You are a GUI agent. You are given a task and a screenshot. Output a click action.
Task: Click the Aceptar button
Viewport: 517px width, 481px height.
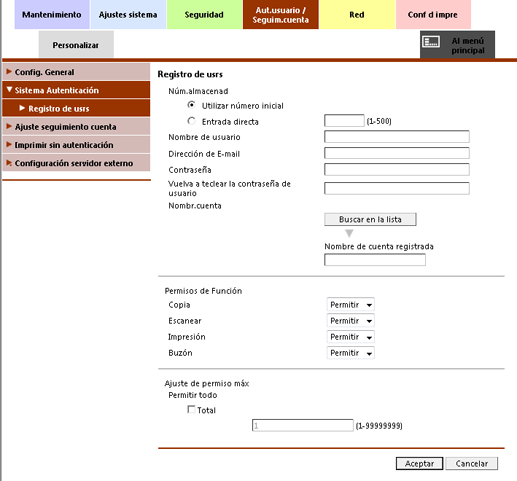coord(419,463)
